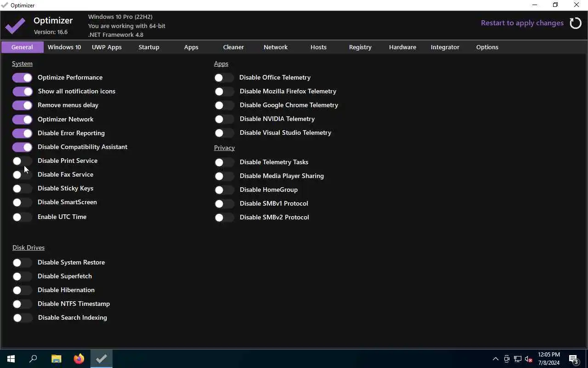588x368 pixels.
Task: Click Restart to apply changes link
Action: coord(522,23)
